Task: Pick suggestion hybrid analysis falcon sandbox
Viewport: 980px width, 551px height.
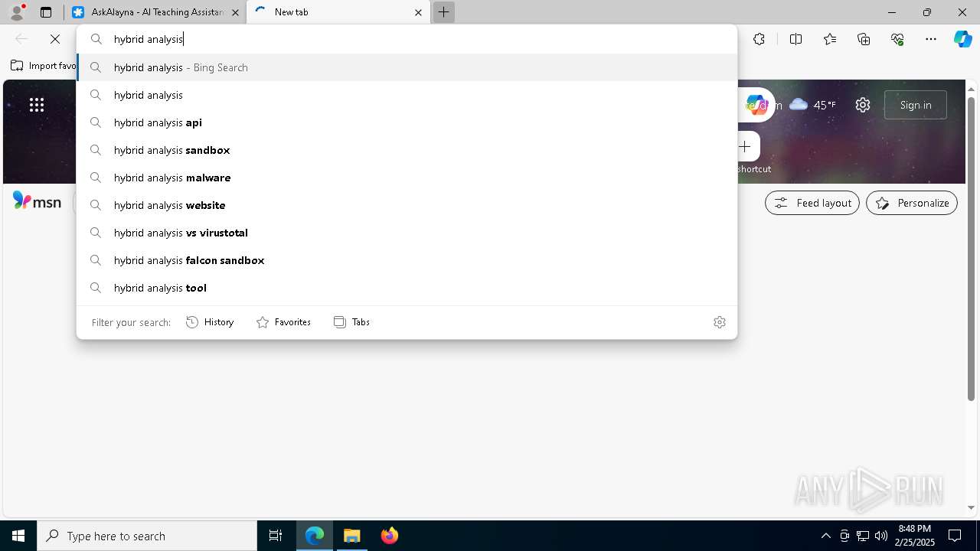Action: pos(407,260)
